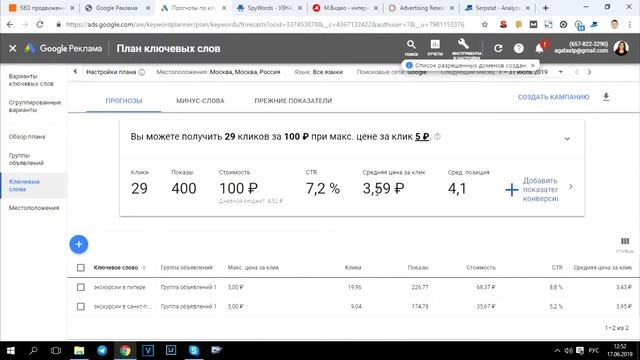Go to next date period arrow

tap(589, 72)
